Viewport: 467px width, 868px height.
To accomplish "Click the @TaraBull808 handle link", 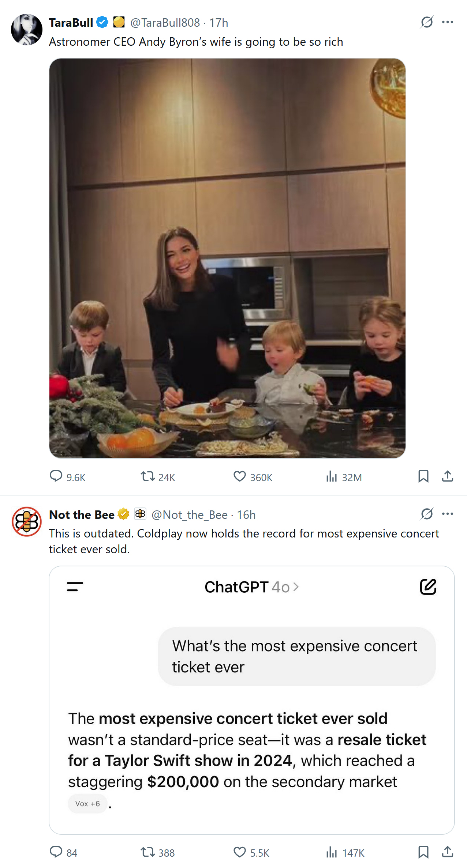I will 165,23.
